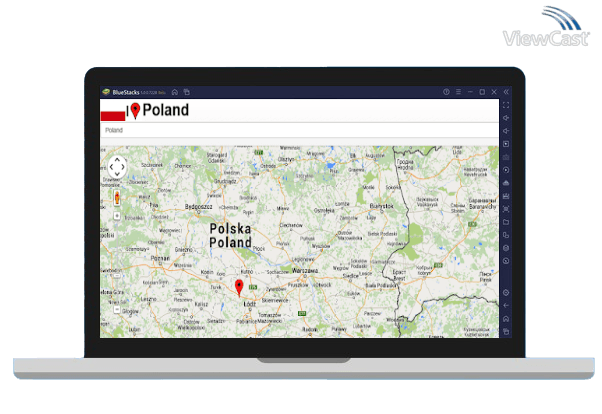This screenshot has height=414, width=602.
Task: Click Android home icon in lower sidebar
Action: (506, 319)
